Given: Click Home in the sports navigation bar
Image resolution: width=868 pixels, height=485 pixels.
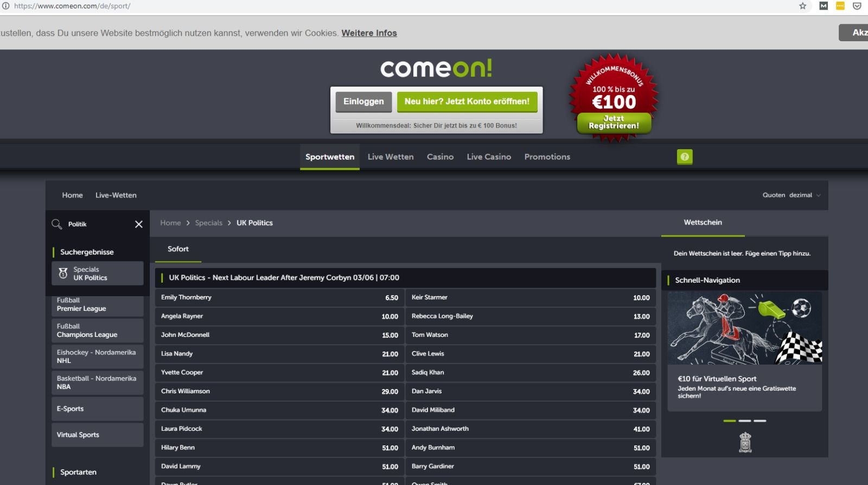Looking at the screenshot, I should coord(72,195).
